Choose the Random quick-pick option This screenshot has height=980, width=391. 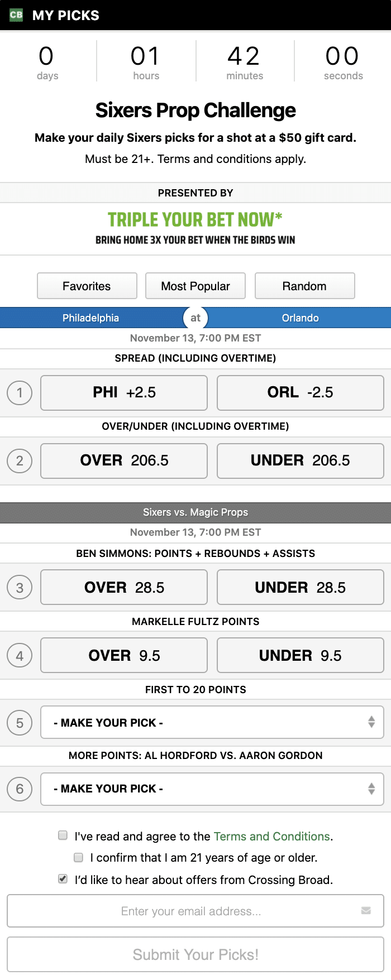[x=304, y=286]
